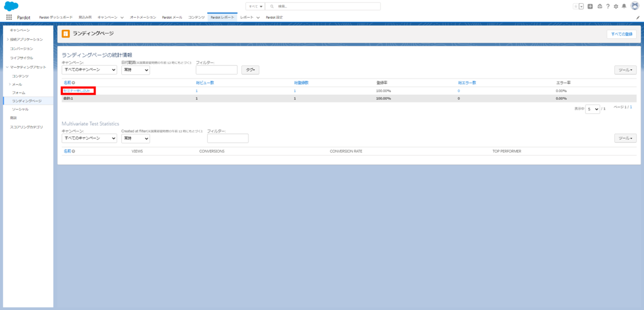The image size is (644, 310).
Task: Select ランディングページ in the sidebar
Action: [27, 101]
